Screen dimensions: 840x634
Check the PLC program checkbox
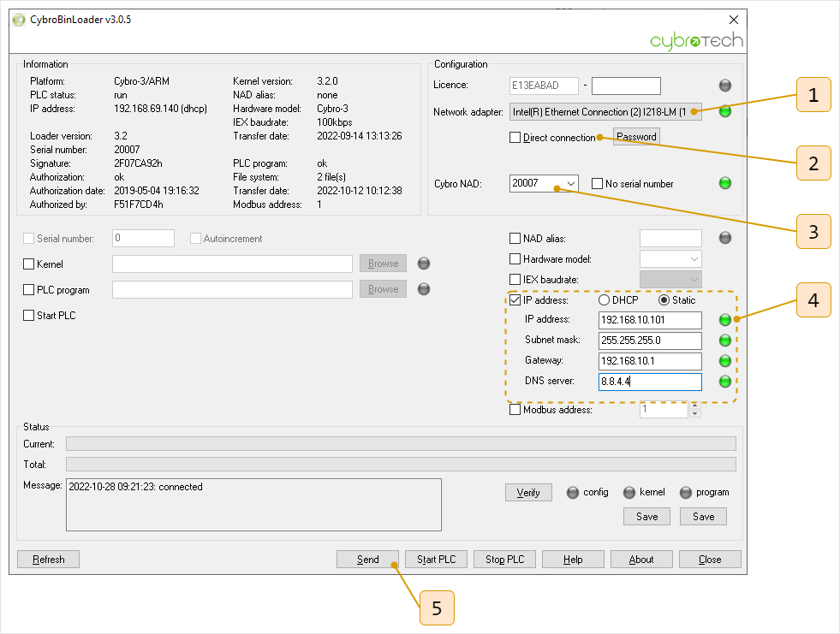pyautogui.click(x=29, y=290)
